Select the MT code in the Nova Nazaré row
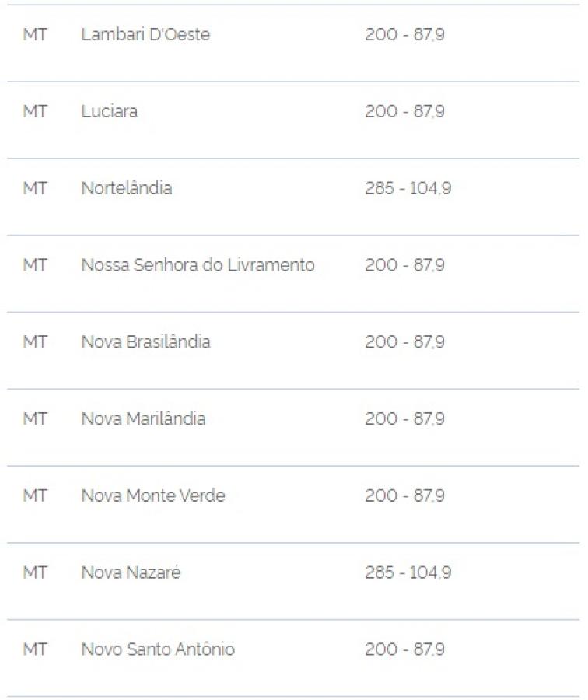Image resolution: width=588 pixels, height=700 pixels. (x=35, y=572)
